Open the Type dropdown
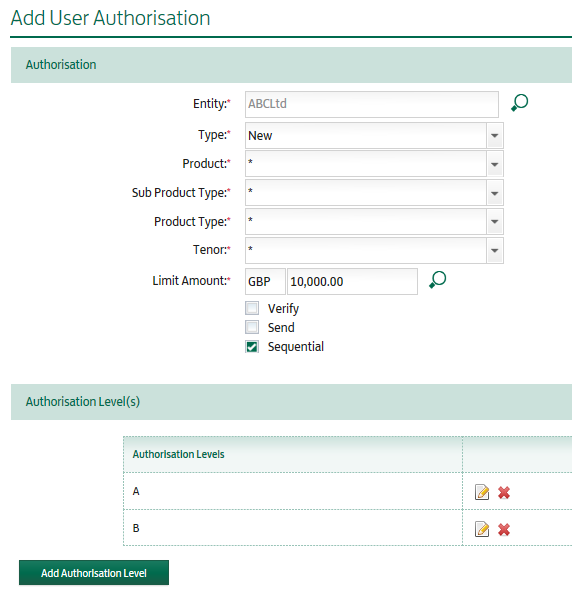572x594 pixels. tap(495, 136)
